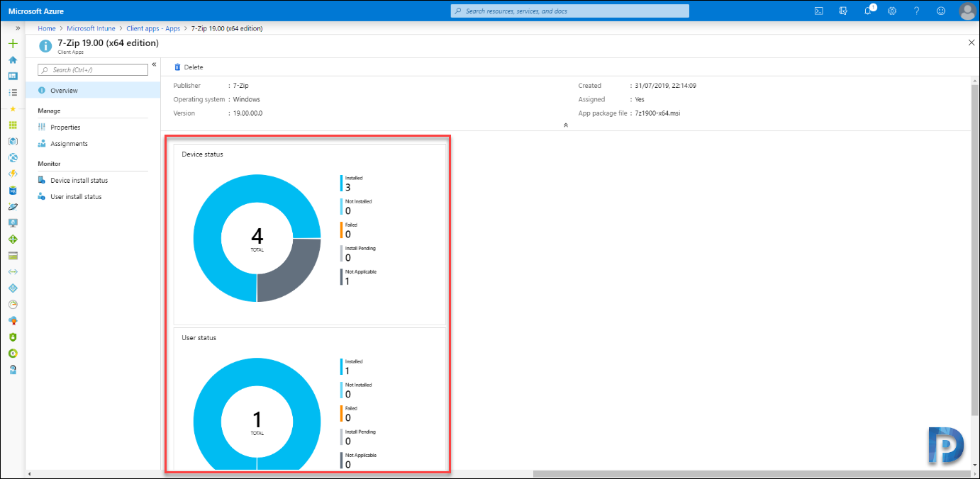
Task: Click Failed 0 in Device status legend
Action: pos(350,230)
